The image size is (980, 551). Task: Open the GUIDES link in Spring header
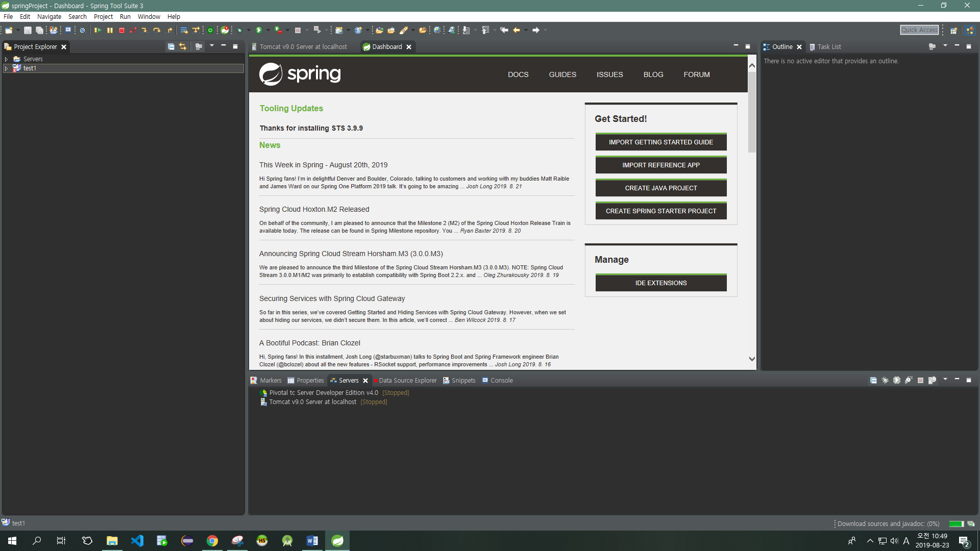coord(562,74)
